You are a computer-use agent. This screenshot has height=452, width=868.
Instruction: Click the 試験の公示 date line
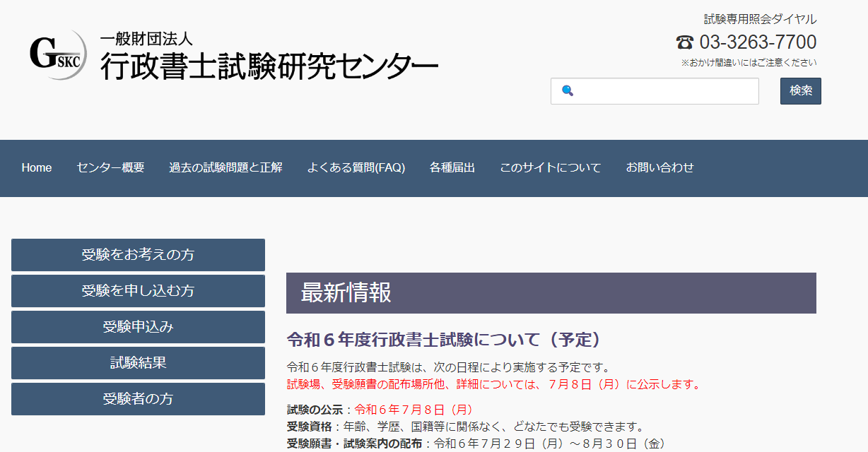(x=380, y=410)
